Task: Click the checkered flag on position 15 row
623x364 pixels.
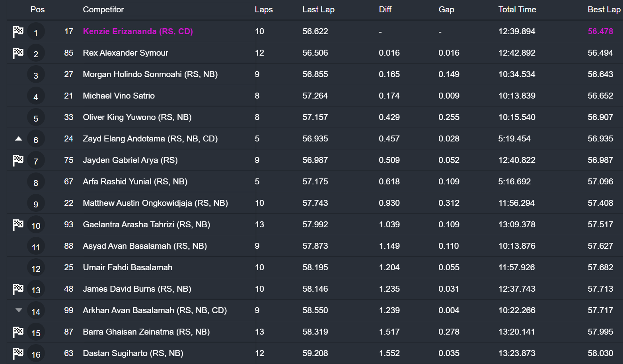Action: coord(18,332)
